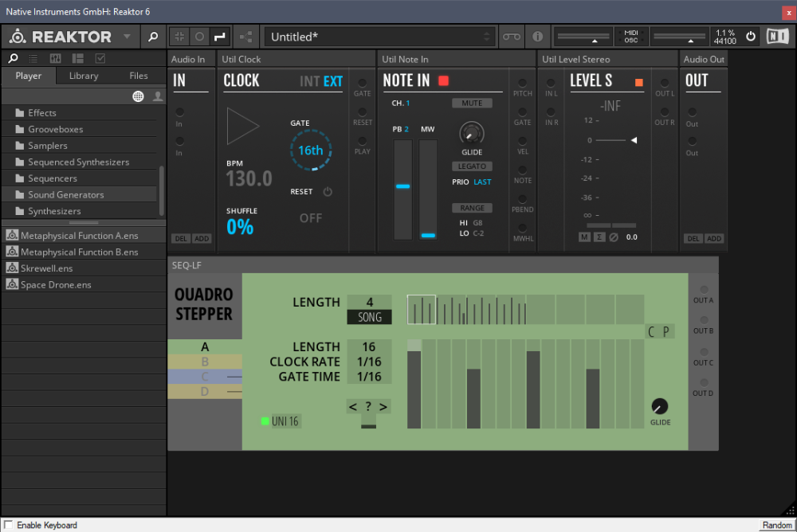Tick the Enable Keyboard checkbox
This screenshot has height=532, width=797.
coord(8,524)
